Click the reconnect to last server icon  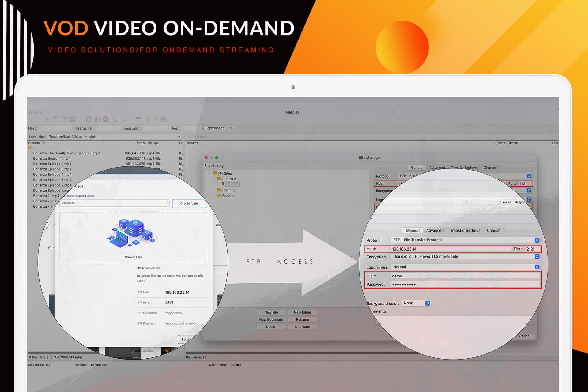pyautogui.click(x=123, y=119)
